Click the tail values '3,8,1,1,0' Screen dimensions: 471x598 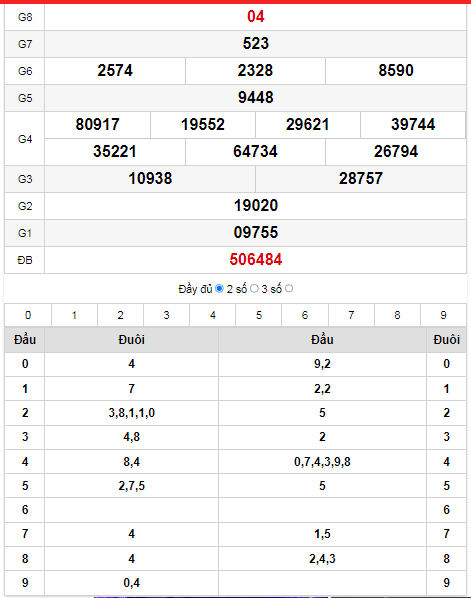[x=132, y=413]
